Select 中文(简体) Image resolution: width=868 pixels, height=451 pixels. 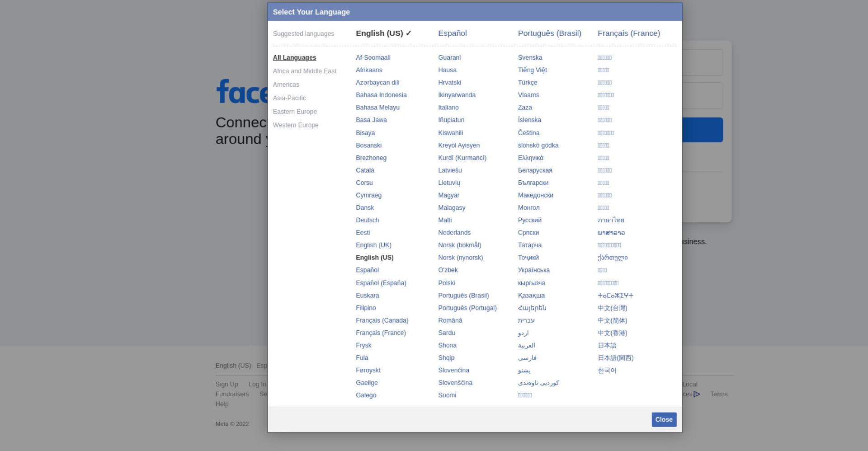[x=612, y=320]
